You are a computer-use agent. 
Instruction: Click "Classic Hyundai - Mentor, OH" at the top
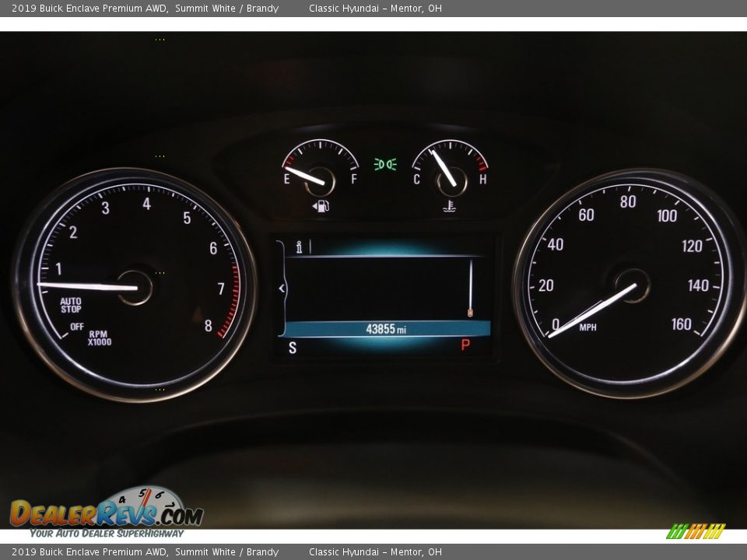pos(375,9)
